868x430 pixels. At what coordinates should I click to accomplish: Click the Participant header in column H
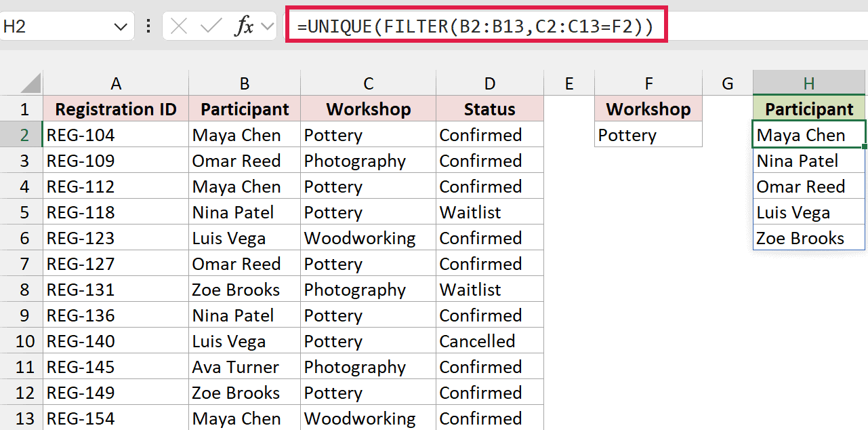tap(810, 109)
